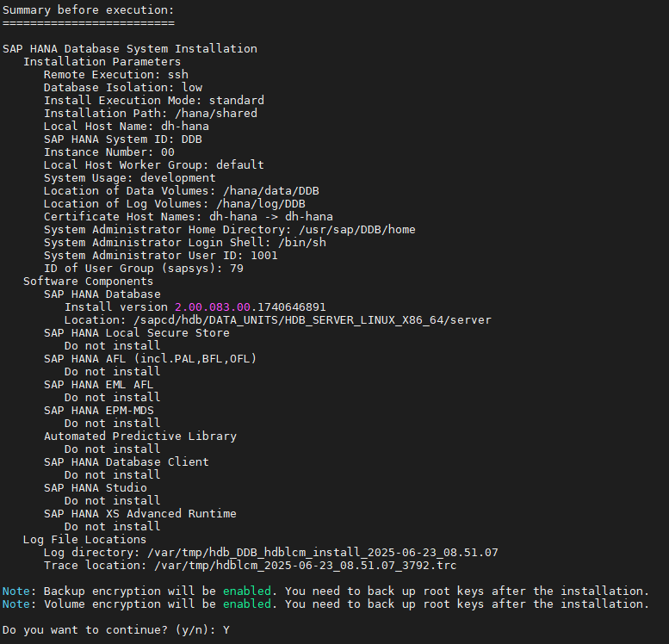Click 'Do not install' under XS Advanced Runtime

(113, 526)
